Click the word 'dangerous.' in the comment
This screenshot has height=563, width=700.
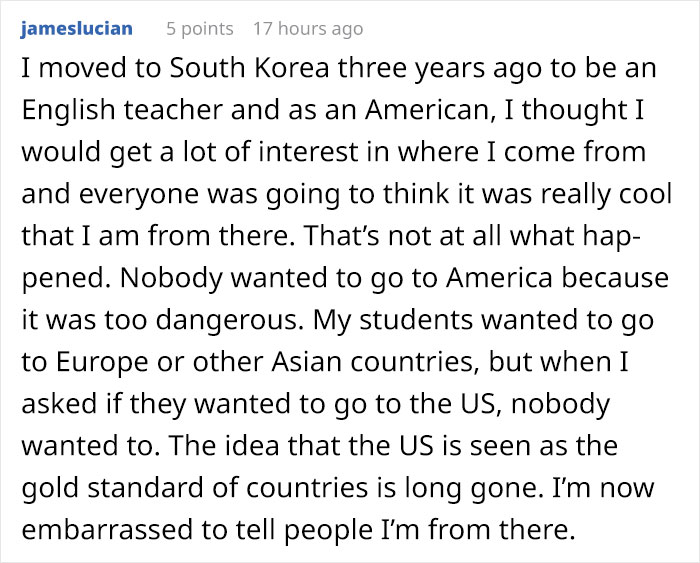[x=227, y=320]
